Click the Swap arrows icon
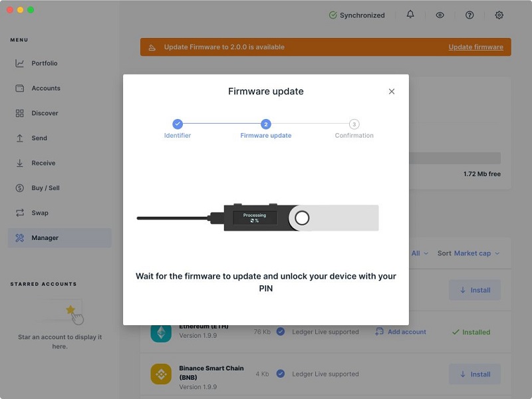The image size is (532, 399). [20, 213]
